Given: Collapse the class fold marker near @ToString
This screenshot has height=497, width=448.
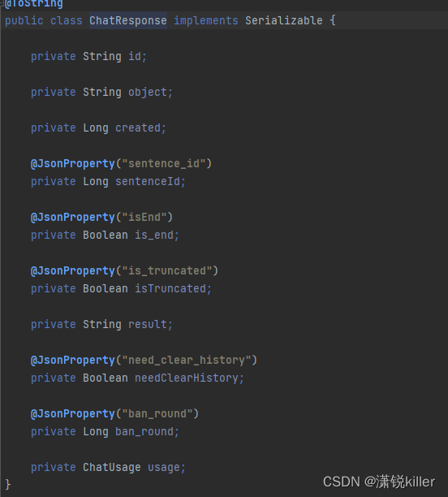Looking at the screenshot, I should (x=2, y=2).
